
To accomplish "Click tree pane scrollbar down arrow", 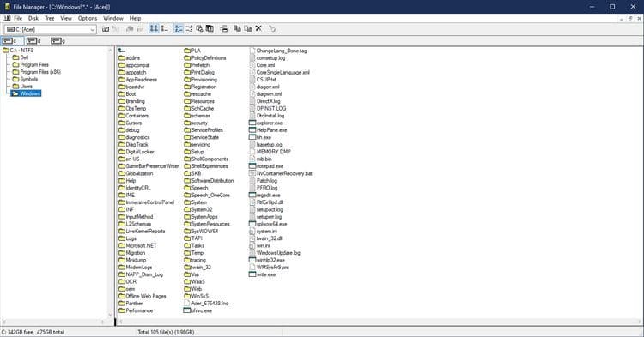I will (x=110, y=315).
